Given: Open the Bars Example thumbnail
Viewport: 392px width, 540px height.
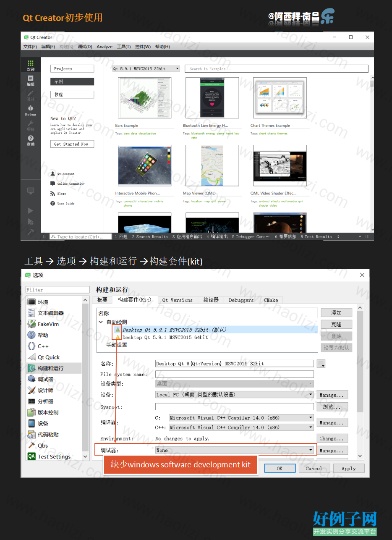Looking at the screenshot, I should pyautogui.click(x=145, y=98).
